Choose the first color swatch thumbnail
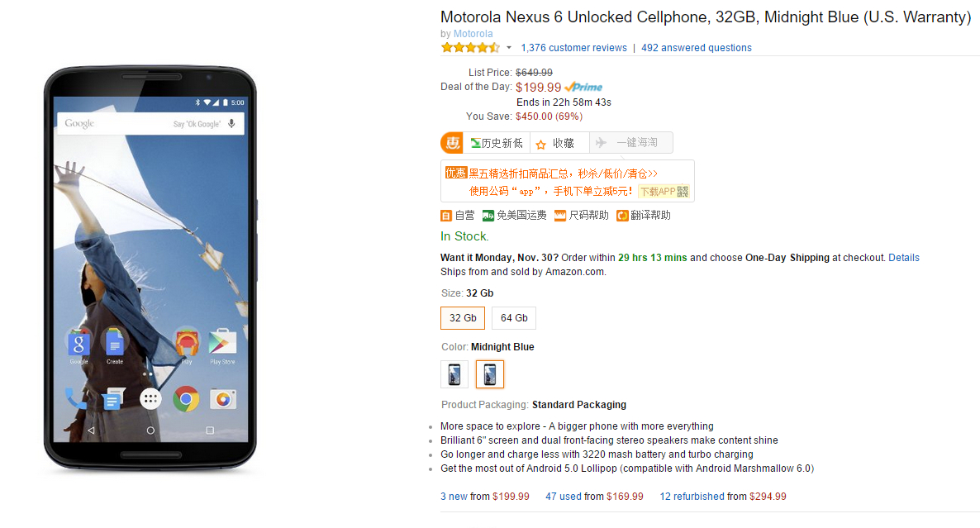This screenshot has height=528, width=980. 454,374
